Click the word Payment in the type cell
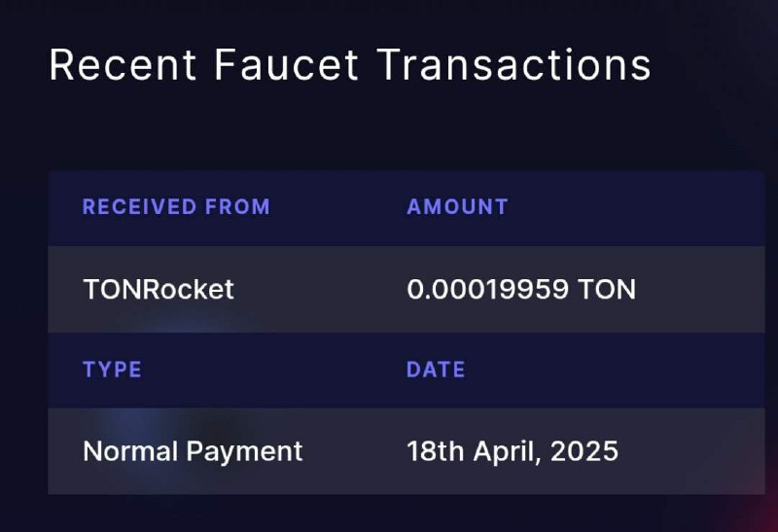Viewport: 778px width, 532px height. (x=245, y=452)
